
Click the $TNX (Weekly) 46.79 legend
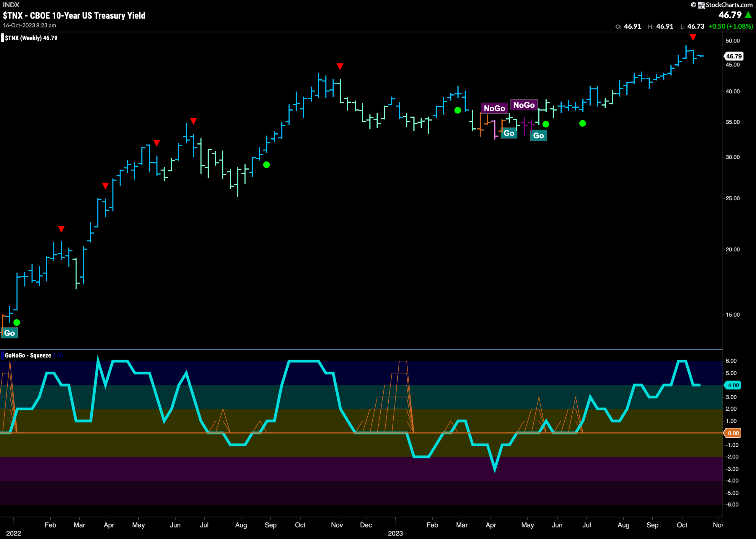[31, 38]
